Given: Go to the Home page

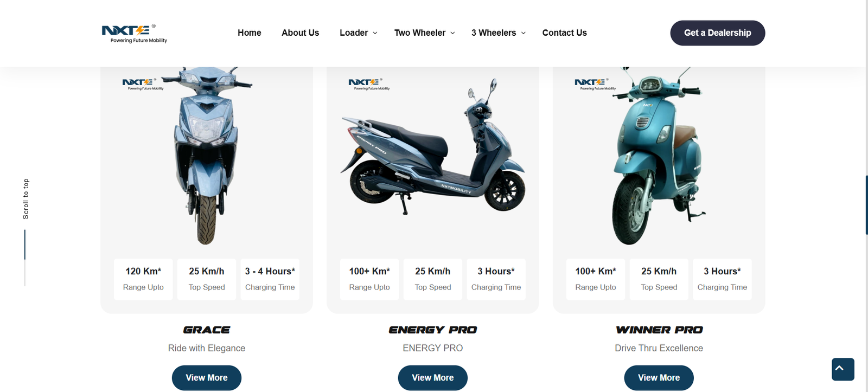Looking at the screenshot, I should pos(249,33).
